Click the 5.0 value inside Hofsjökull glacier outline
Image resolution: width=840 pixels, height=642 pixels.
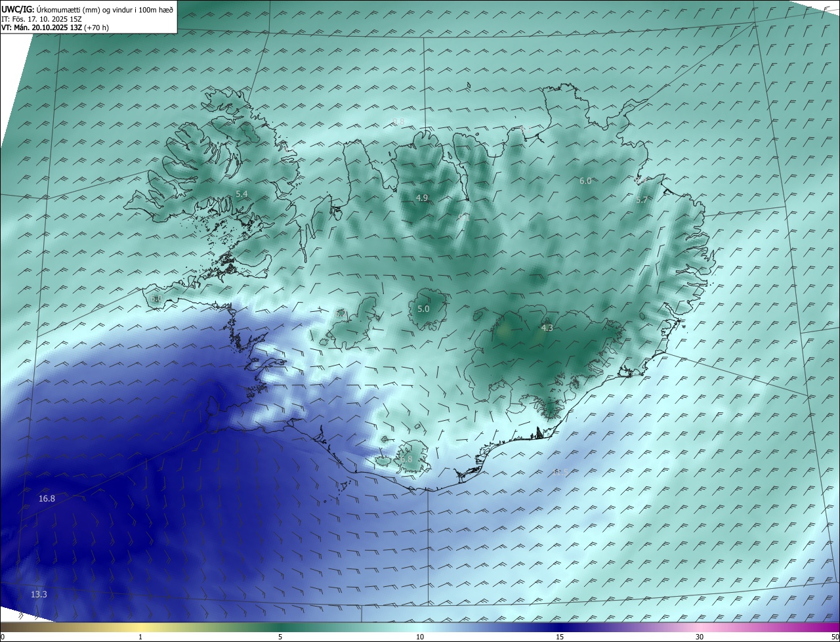click(x=423, y=309)
